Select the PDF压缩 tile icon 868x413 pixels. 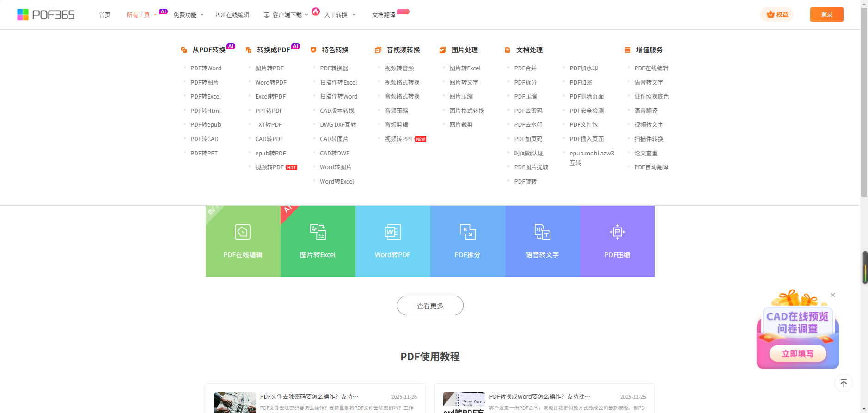tap(617, 232)
